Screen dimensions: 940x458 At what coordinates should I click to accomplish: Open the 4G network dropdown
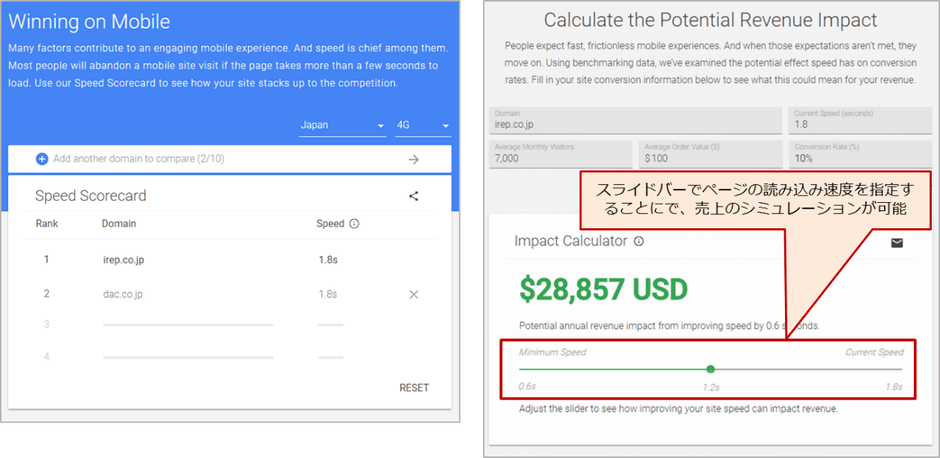tap(423, 126)
